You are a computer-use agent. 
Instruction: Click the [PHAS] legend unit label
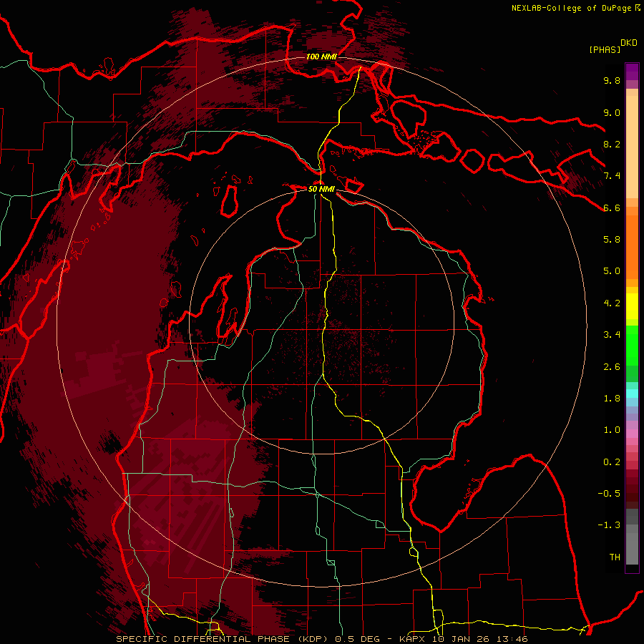tap(605, 49)
